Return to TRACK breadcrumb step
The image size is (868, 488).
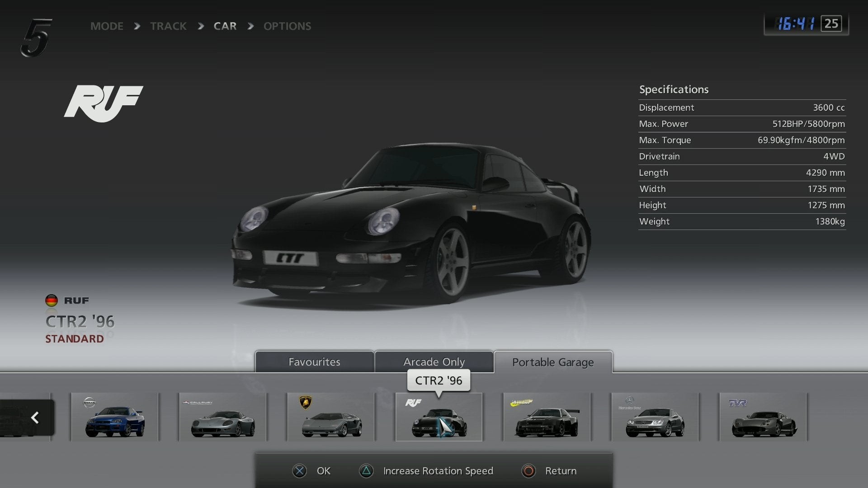168,26
